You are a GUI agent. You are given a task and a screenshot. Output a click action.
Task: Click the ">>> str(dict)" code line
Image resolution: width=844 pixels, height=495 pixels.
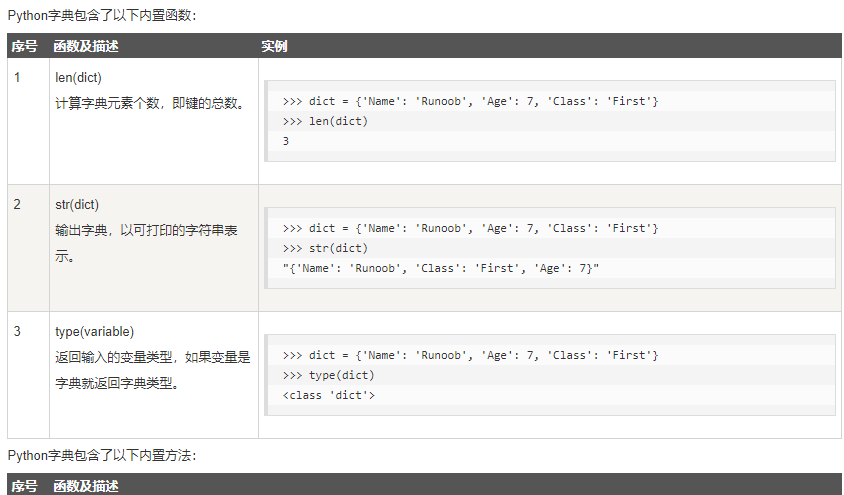click(x=325, y=248)
